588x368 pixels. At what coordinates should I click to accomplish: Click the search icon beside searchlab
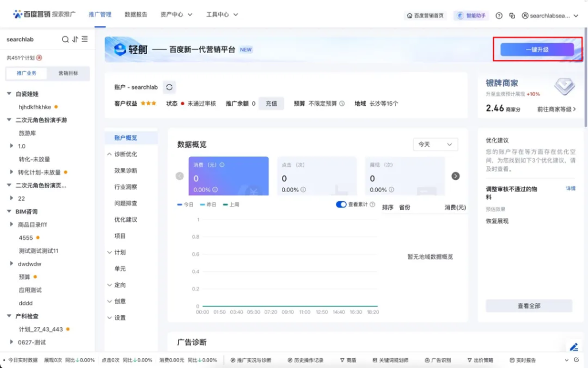tap(65, 39)
